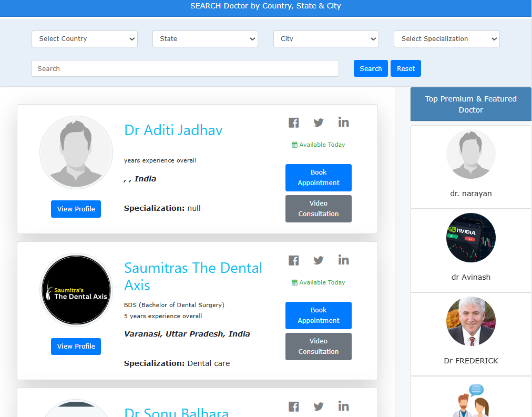This screenshot has width=532, height=417.
Task: Open the City dropdown
Action: coord(326,39)
